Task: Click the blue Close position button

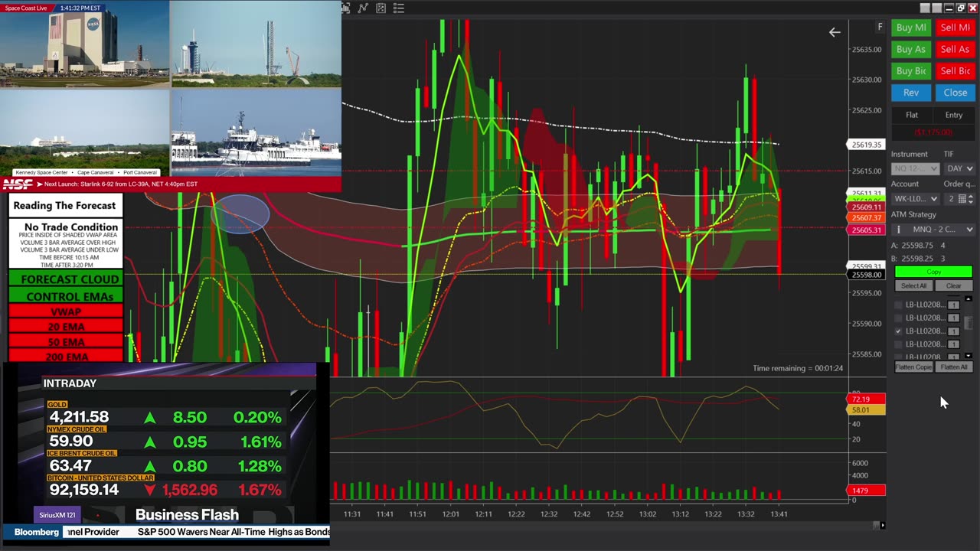Action: pos(955,93)
